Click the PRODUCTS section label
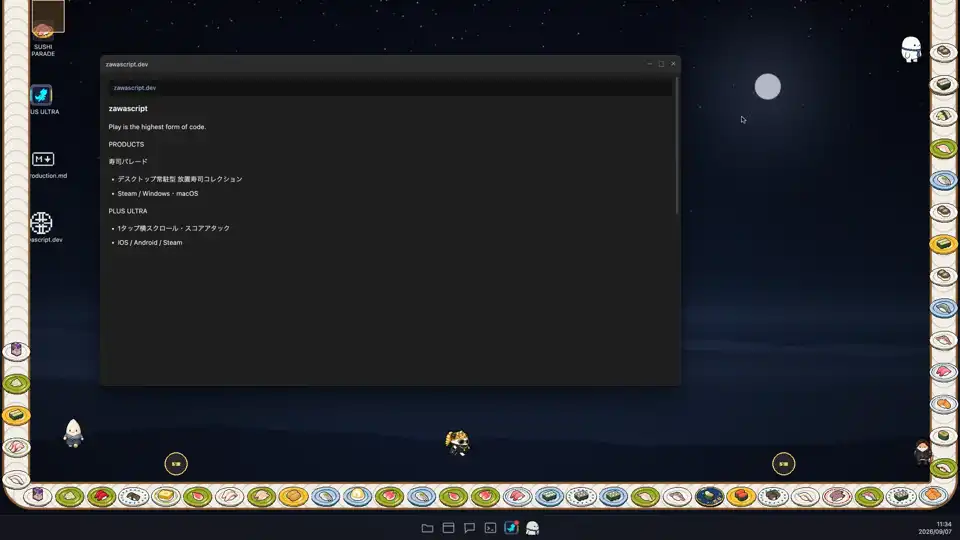This screenshot has height=540, width=960. click(x=126, y=144)
